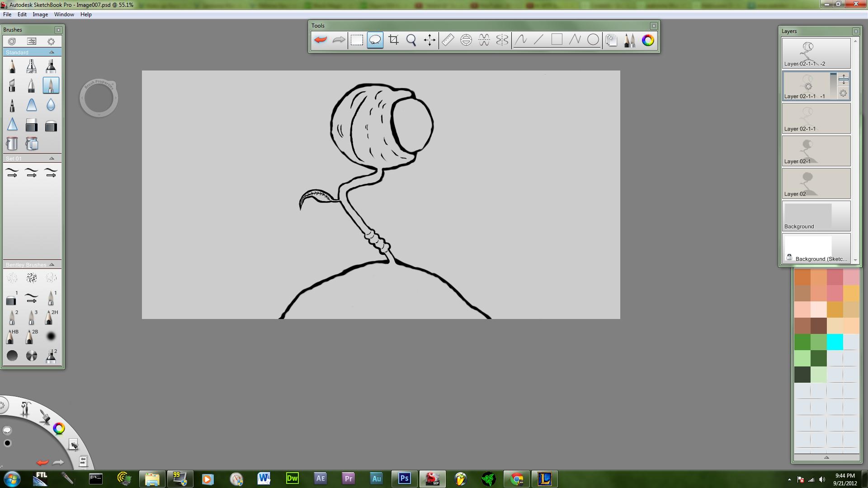Screen dimensions: 868x488
Task: Open the Windows Start menu
Action: (12, 479)
